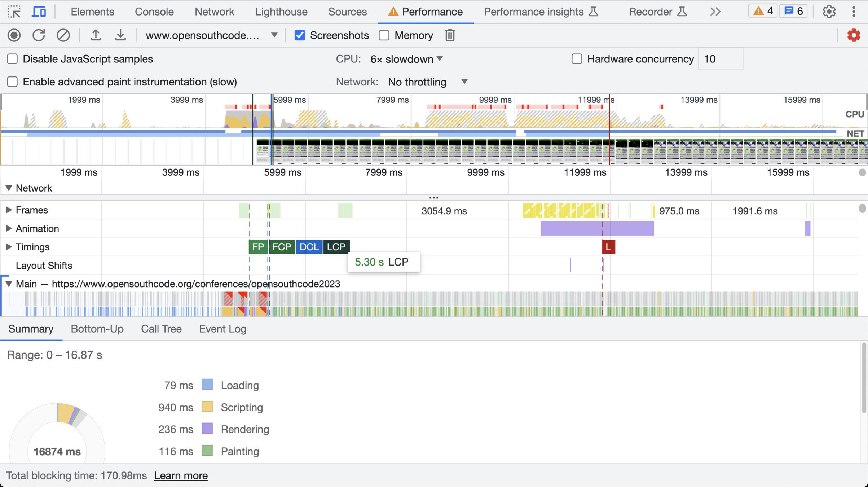Open the inspect element picker
This screenshot has height=487, width=868.
click(x=14, y=12)
